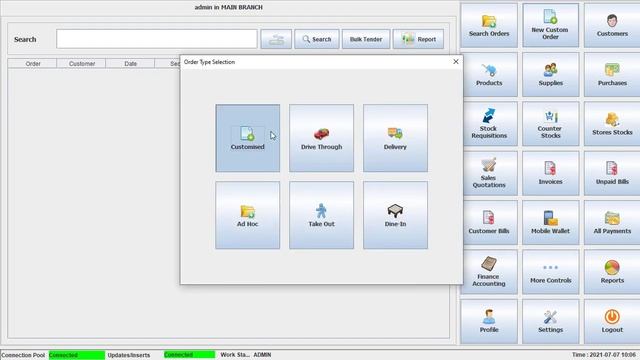Click the Updates/Inserts Connected status
This screenshot has height=360, width=640.
[x=189, y=355]
